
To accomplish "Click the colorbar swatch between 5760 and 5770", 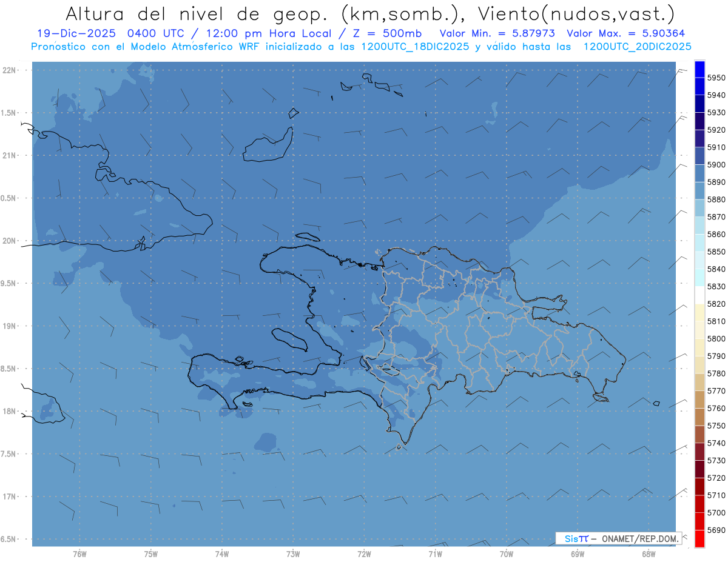I will pos(699,400).
